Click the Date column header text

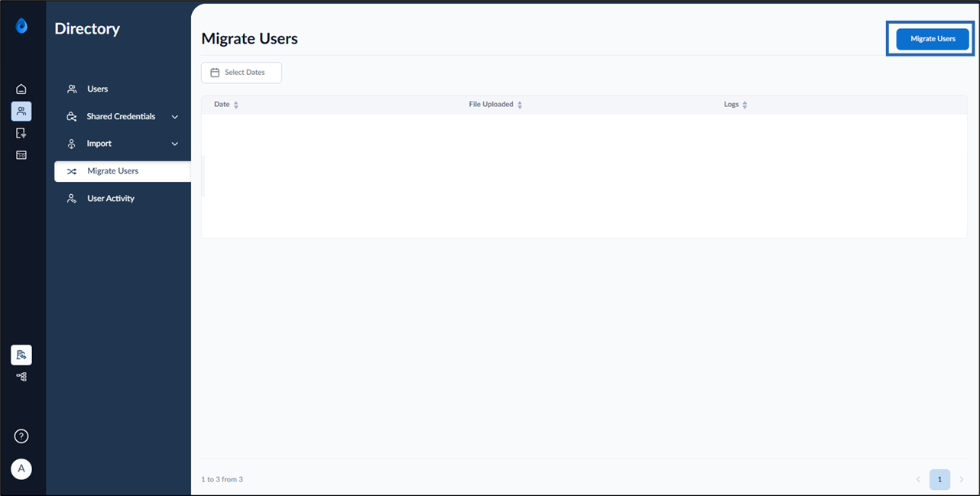point(222,105)
